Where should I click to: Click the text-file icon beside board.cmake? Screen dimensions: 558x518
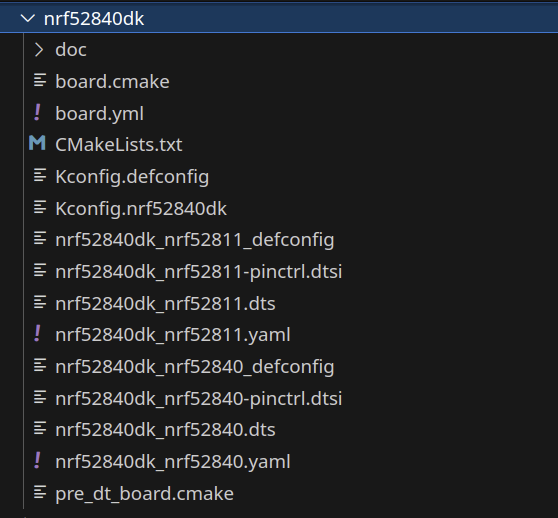click(x=40, y=80)
